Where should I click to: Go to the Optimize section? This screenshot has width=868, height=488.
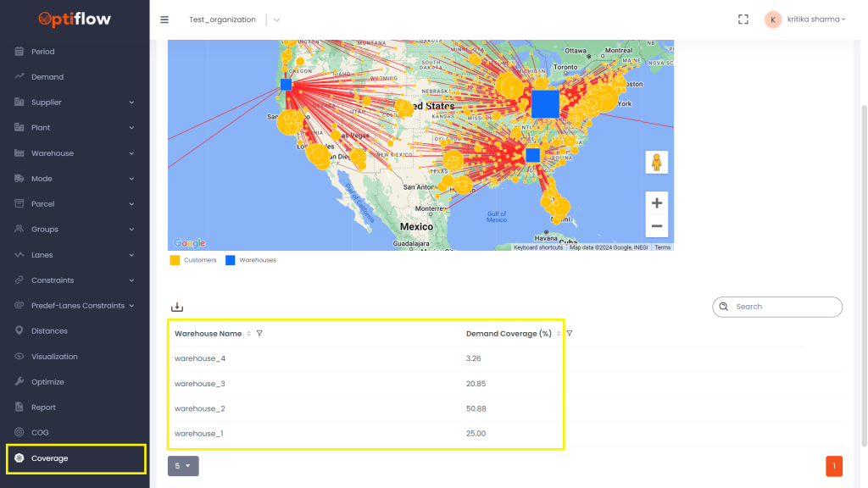(47, 382)
